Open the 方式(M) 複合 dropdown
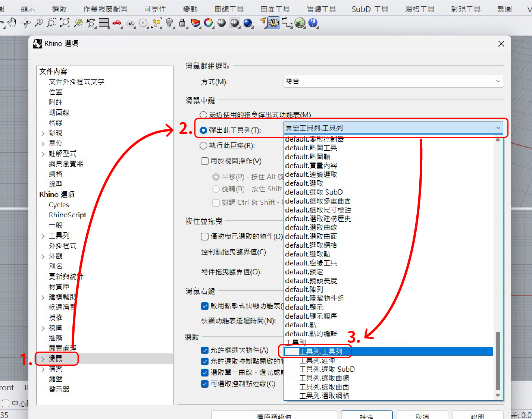This screenshot has width=532, height=419. [393, 81]
